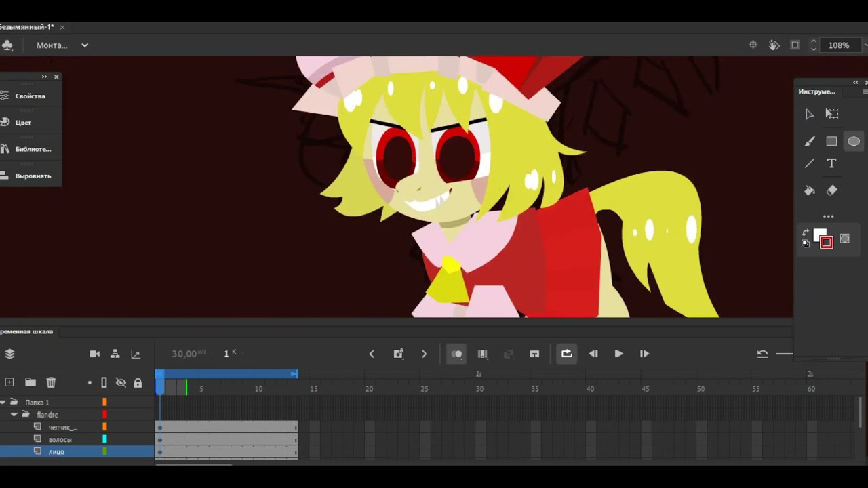This screenshot has width=868, height=488.
Task: Click the zoom stepper arrows
Action: point(814,45)
